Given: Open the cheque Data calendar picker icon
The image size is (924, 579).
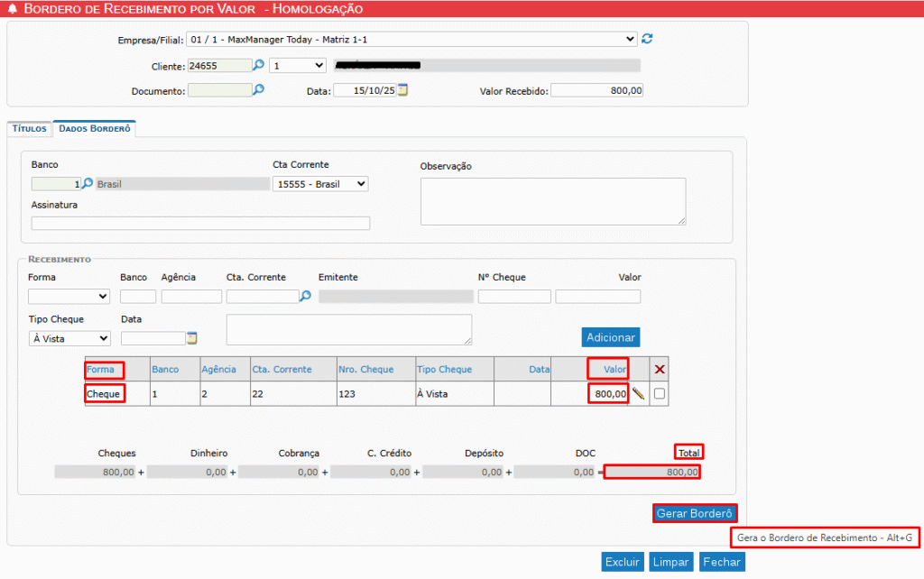Looking at the screenshot, I should pos(191,338).
